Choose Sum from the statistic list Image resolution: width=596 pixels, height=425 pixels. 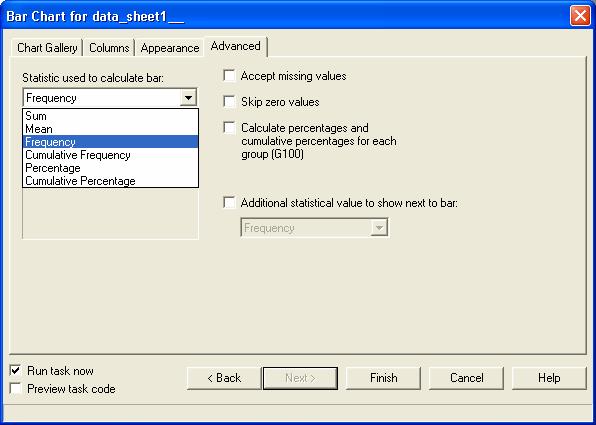pyautogui.click(x=110, y=116)
